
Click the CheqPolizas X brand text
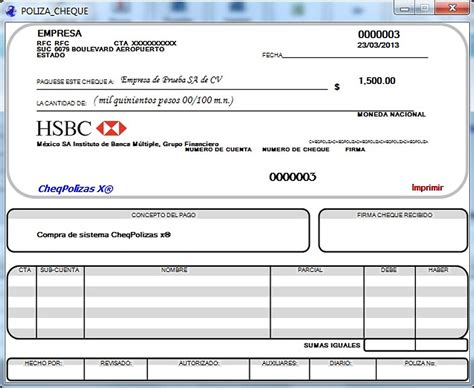76,189
